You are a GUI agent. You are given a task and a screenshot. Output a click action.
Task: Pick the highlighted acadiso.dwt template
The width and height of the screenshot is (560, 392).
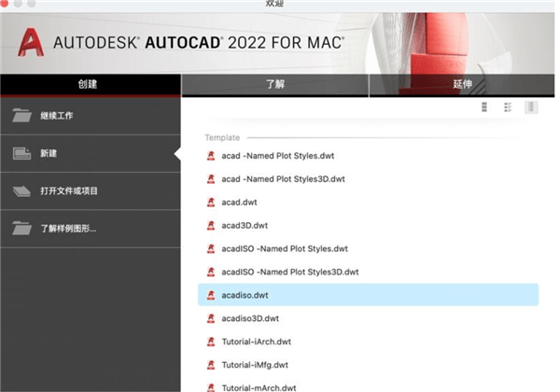tap(369, 295)
